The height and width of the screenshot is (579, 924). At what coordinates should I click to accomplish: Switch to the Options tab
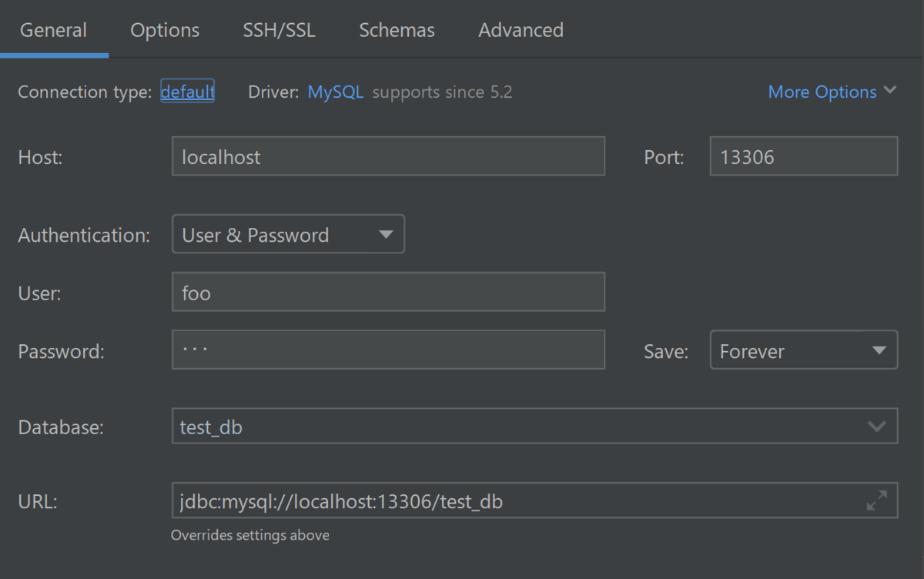pos(165,30)
